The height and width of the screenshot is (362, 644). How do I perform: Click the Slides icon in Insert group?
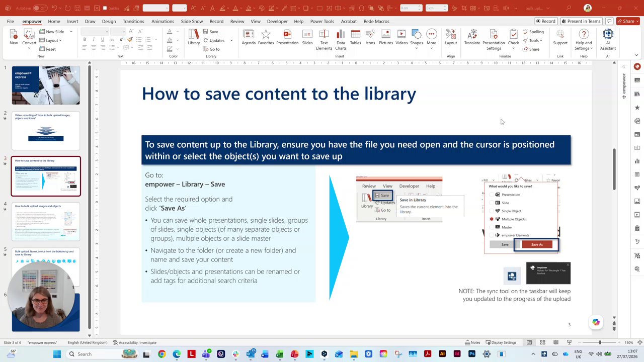point(307,38)
